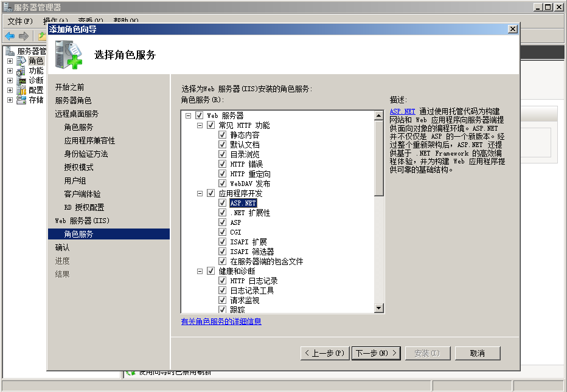Expand the 诊断 node in Server Manager

(10, 81)
